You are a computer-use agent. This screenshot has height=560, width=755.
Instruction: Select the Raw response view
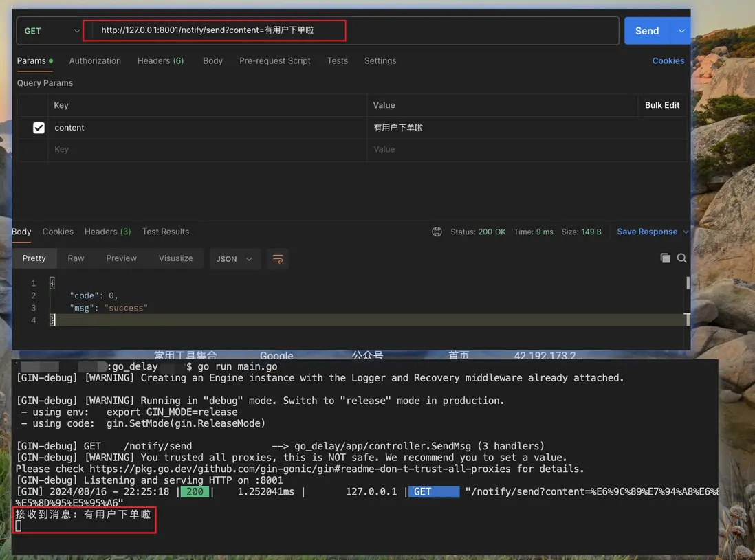76,258
